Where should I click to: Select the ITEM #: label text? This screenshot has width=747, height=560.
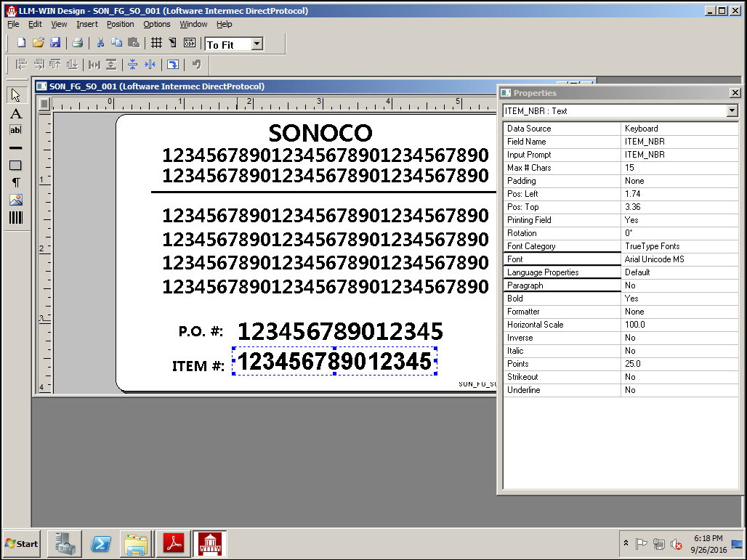click(x=198, y=366)
